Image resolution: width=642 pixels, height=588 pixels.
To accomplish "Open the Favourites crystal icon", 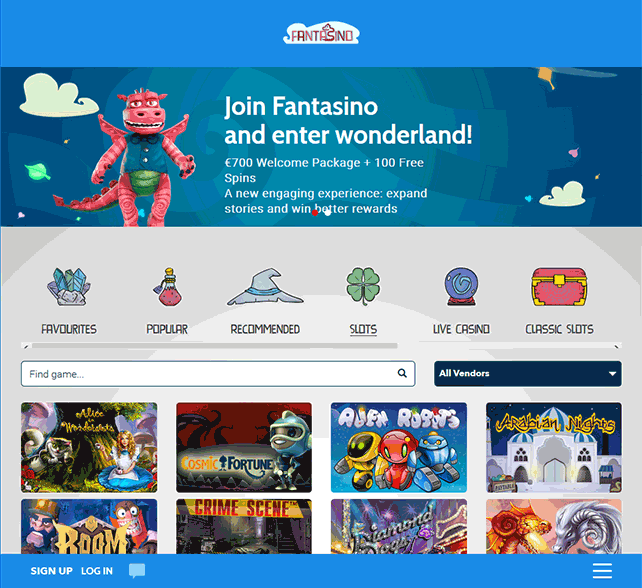I will [68, 287].
